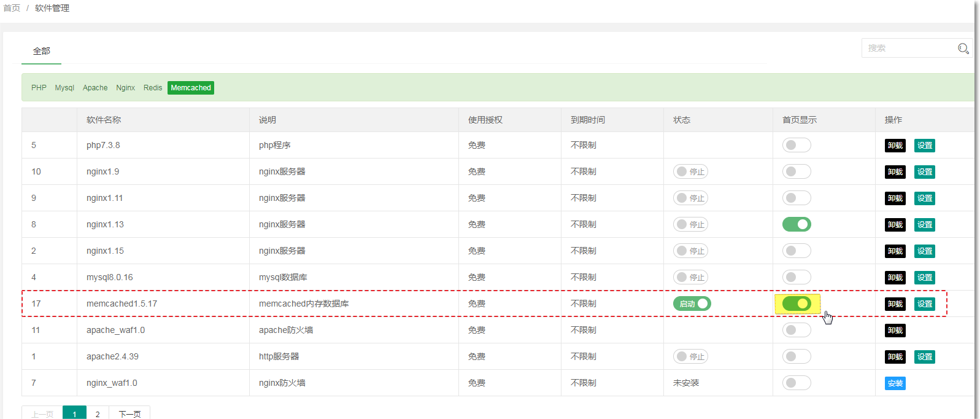The height and width of the screenshot is (419, 980).
Task: Filter software list by PHP
Action: tap(39, 88)
